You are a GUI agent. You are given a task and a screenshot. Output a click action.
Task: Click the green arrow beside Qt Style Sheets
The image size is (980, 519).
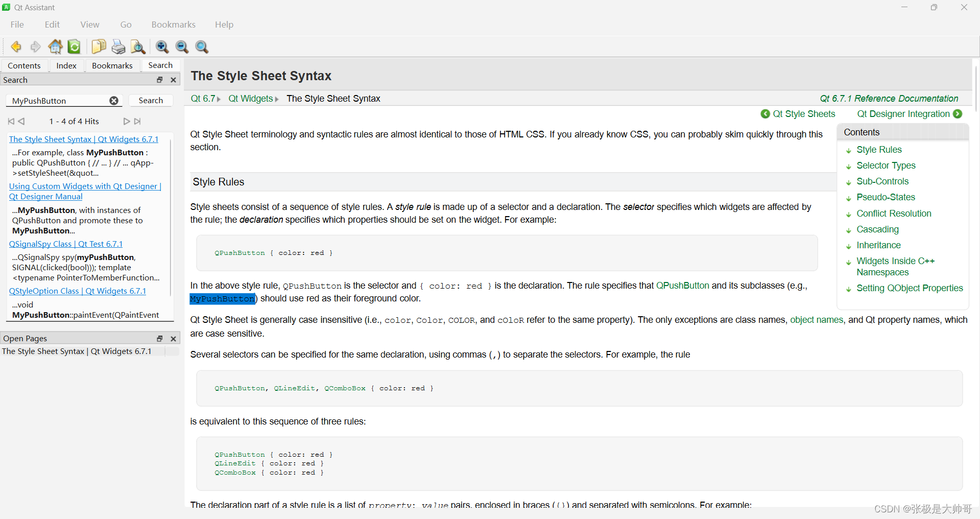[765, 114]
